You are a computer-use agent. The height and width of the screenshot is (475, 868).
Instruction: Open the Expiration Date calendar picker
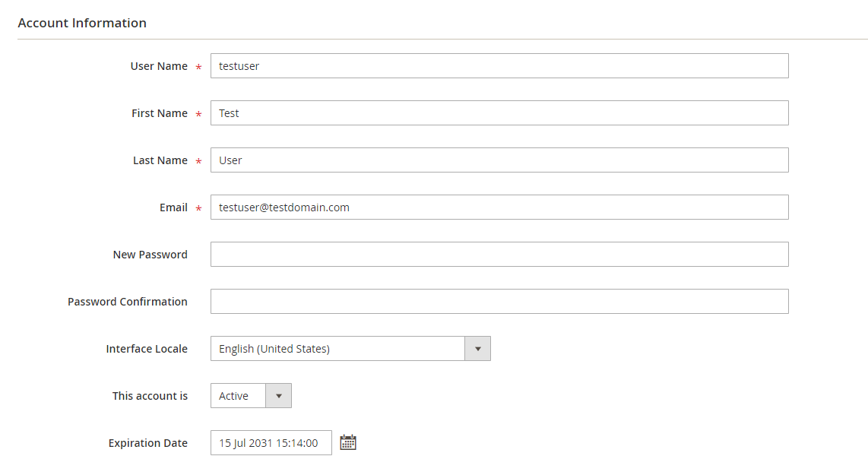click(347, 442)
